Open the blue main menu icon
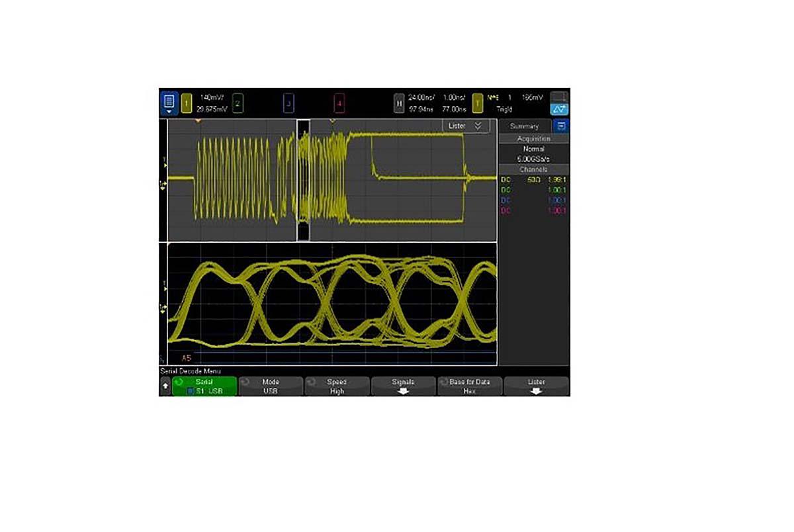 pos(168,103)
